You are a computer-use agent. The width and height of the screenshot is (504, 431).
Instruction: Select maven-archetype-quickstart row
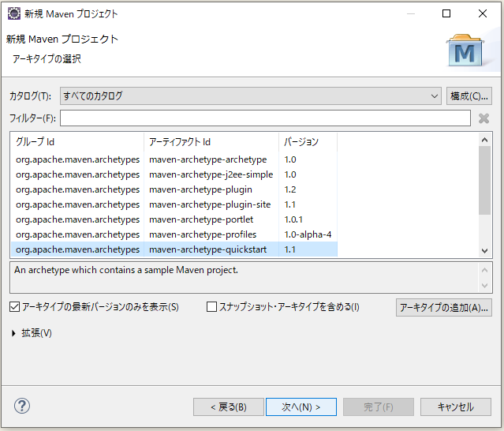[174, 249]
